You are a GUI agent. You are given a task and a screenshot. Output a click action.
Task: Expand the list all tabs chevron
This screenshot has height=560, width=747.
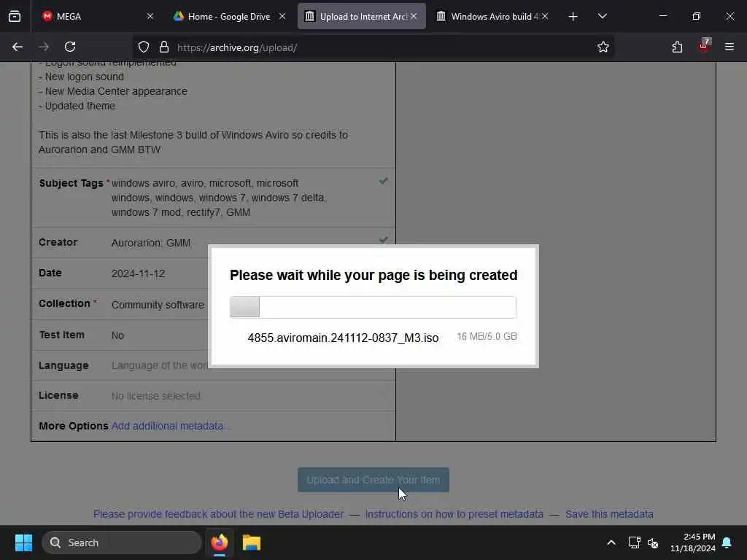[x=602, y=16]
